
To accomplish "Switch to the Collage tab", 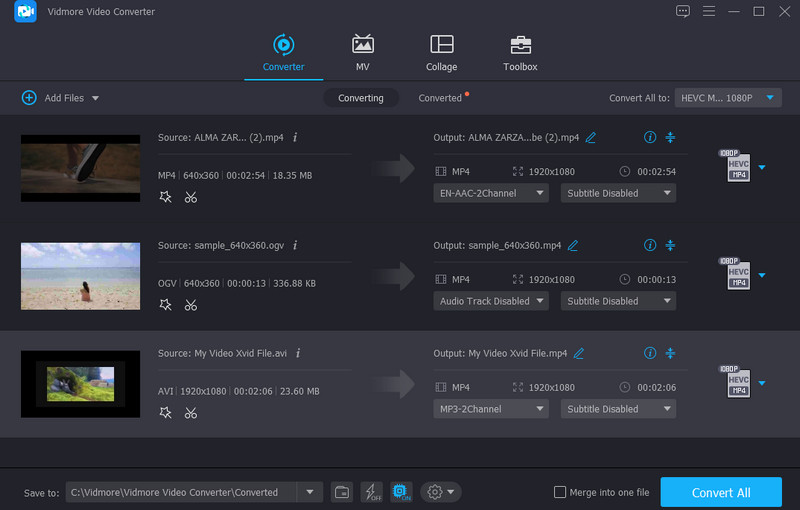I will click(441, 53).
